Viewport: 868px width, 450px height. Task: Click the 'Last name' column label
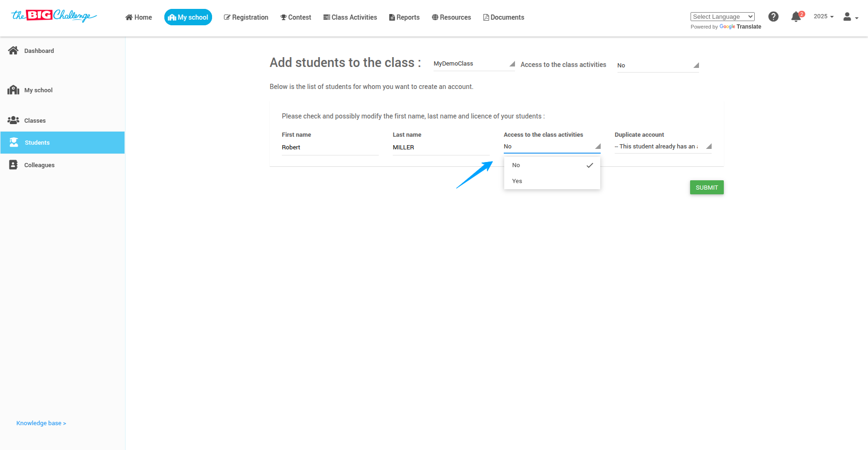click(x=407, y=135)
